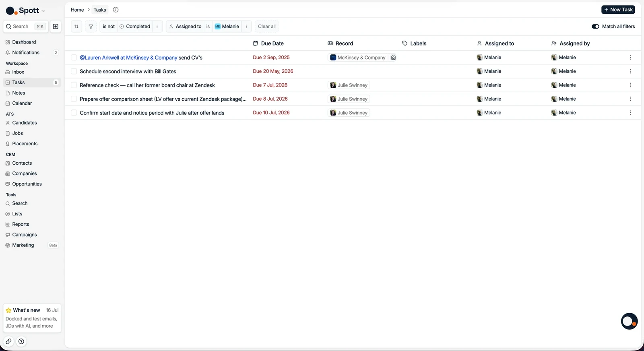Viewport: 644px width, 351px height.
Task: Open Placements under ATS
Action: (x=32, y=144)
